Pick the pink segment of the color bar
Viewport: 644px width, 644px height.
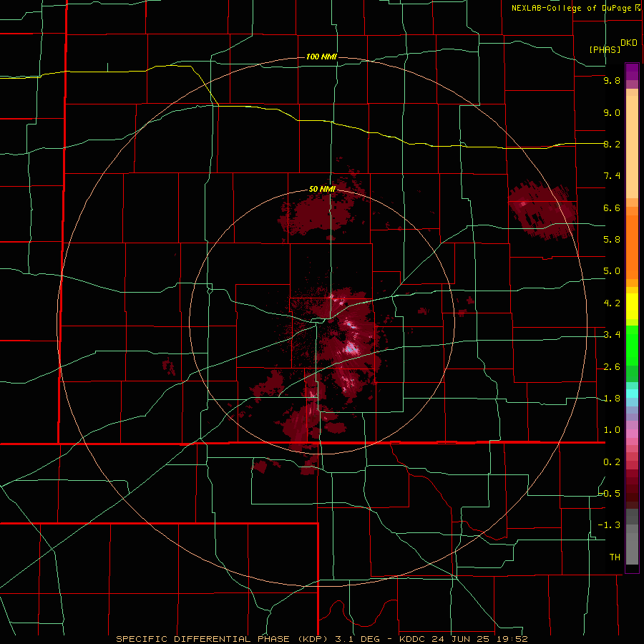click(x=632, y=434)
